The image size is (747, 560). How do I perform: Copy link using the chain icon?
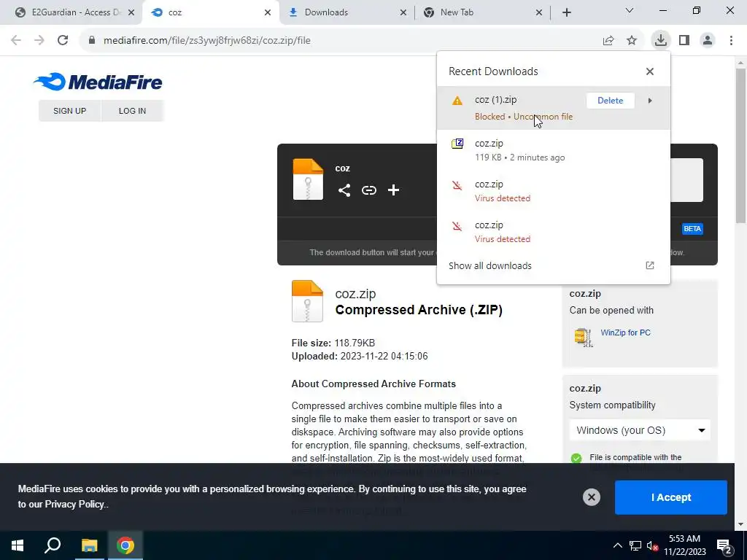click(368, 190)
